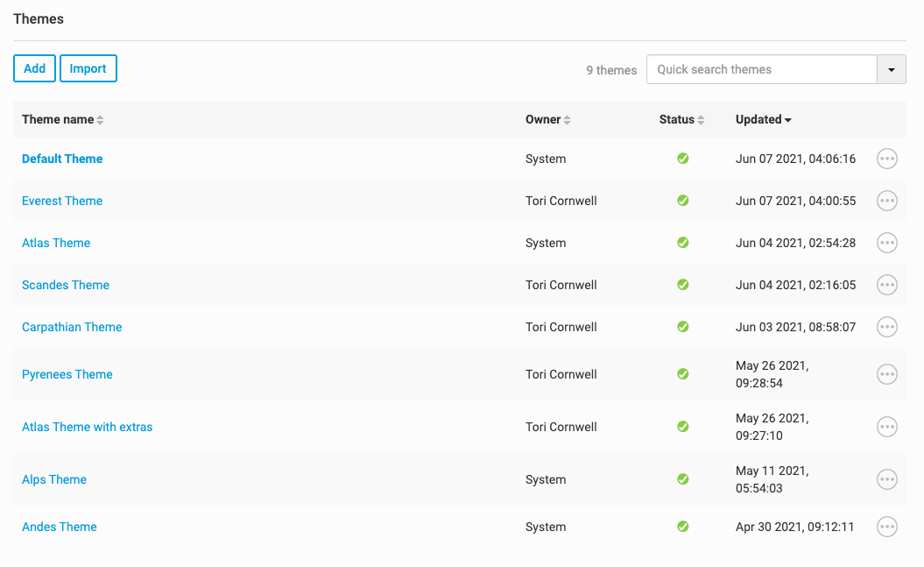The image size is (924, 567).
Task: Open the actions ellipsis for Pyrenees Theme
Action: 887,374
